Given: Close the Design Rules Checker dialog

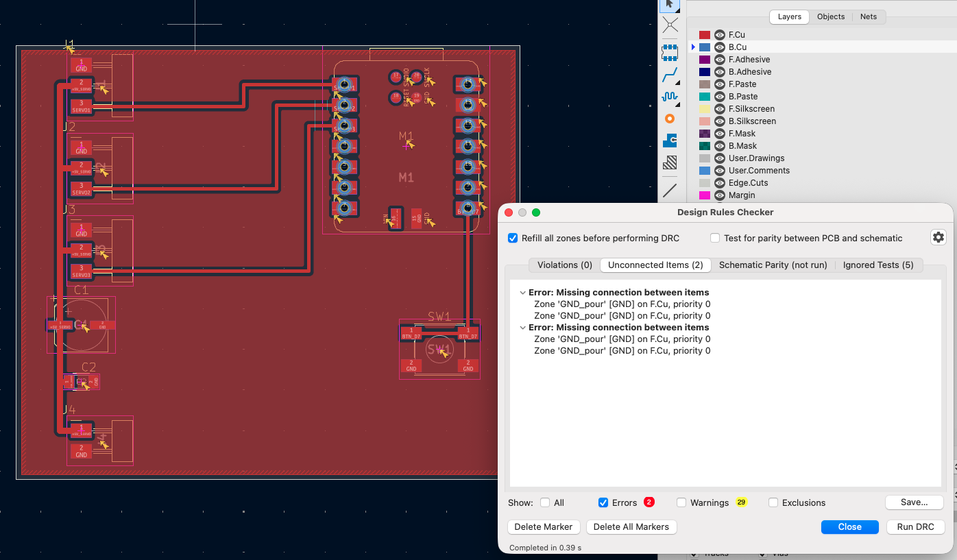Looking at the screenshot, I should [849, 526].
